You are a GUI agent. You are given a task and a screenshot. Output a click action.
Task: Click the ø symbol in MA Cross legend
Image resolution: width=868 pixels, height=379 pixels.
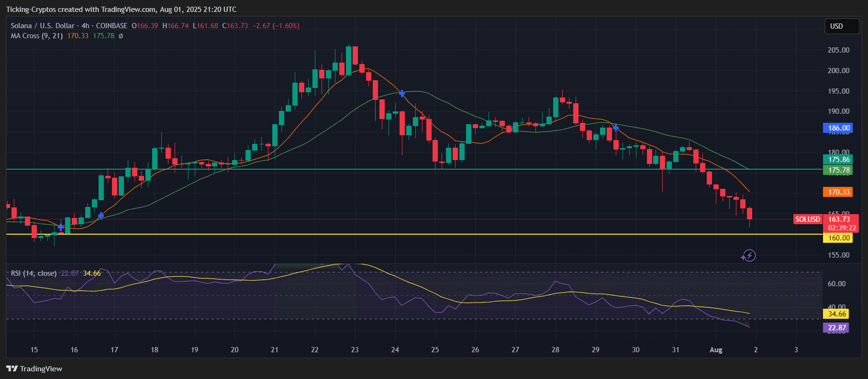pos(121,36)
